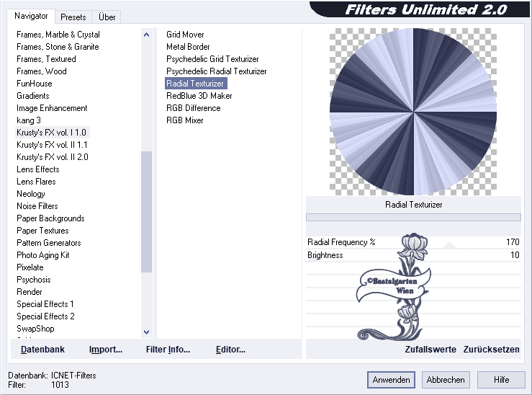Choose RedBlue 3D Maker filter

tap(199, 96)
